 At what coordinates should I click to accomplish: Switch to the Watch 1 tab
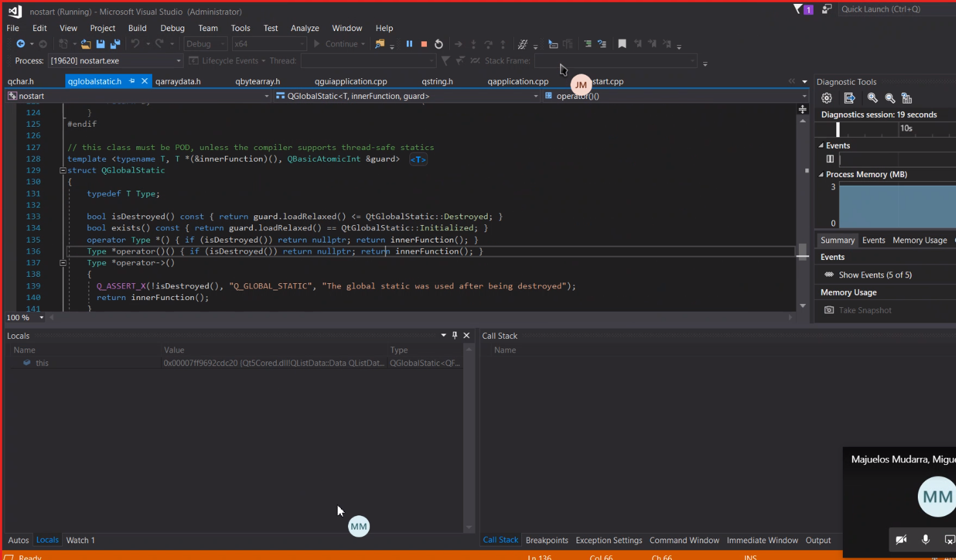(x=80, y=540)
